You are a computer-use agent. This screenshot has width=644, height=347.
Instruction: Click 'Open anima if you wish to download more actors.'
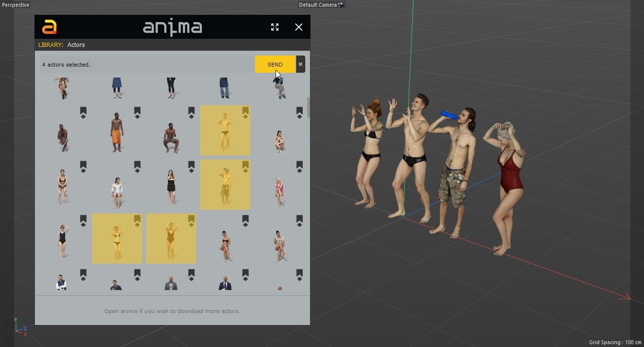coord(172,311)
